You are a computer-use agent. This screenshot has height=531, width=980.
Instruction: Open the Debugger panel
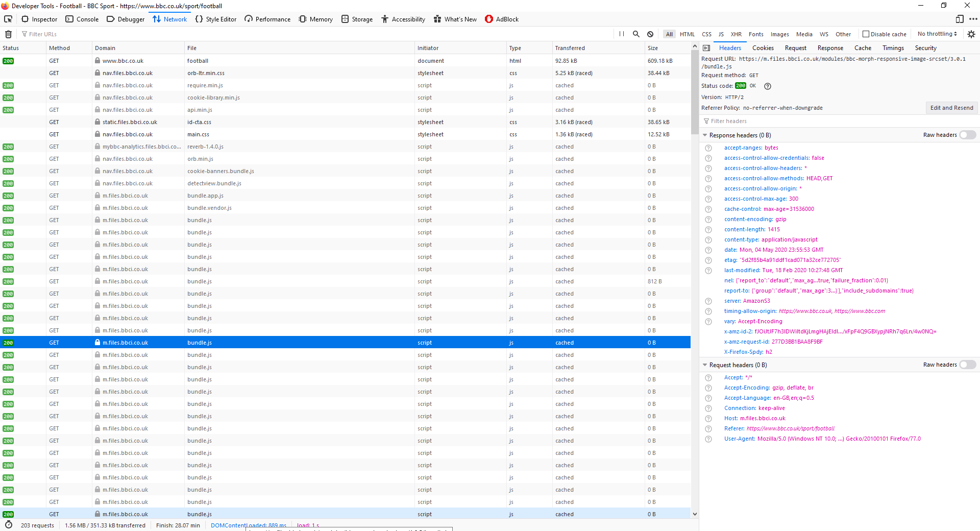pyautogui.click(x=126, y=19)
